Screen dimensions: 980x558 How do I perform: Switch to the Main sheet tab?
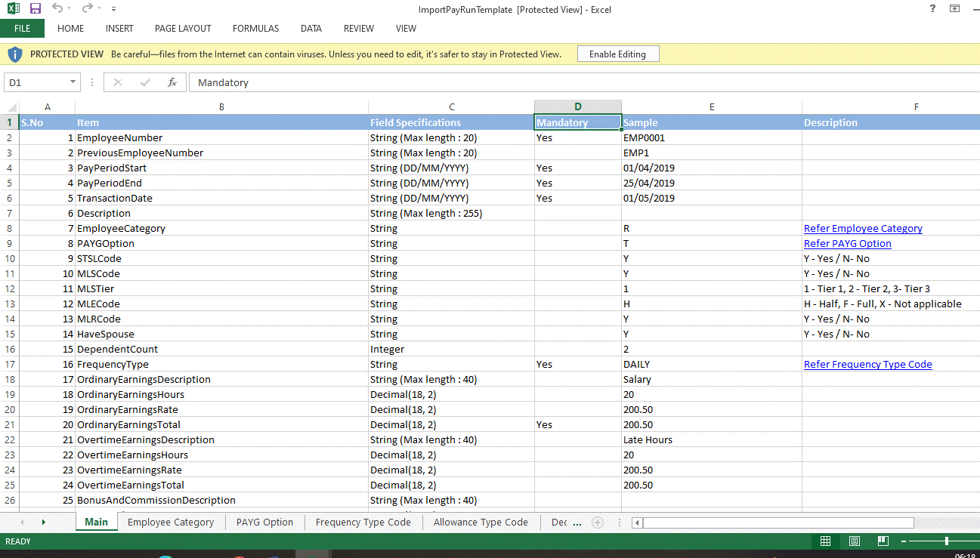pyautogui.click(x=96, y=522)
